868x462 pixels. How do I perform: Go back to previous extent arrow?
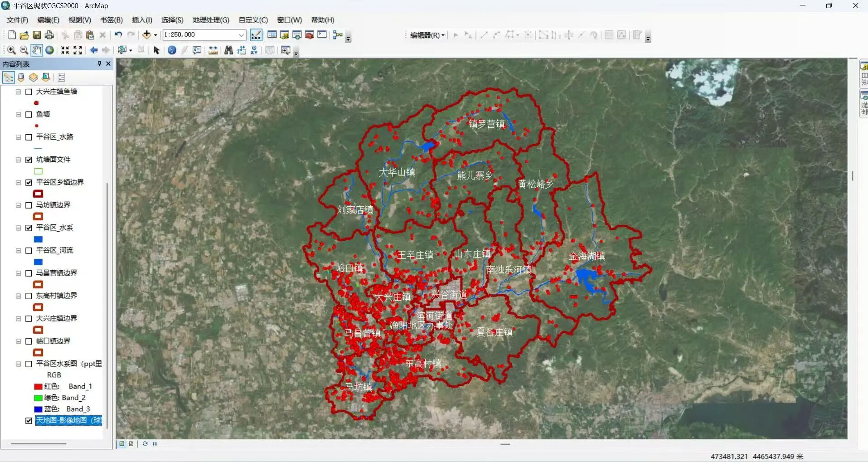click(94, 50)
